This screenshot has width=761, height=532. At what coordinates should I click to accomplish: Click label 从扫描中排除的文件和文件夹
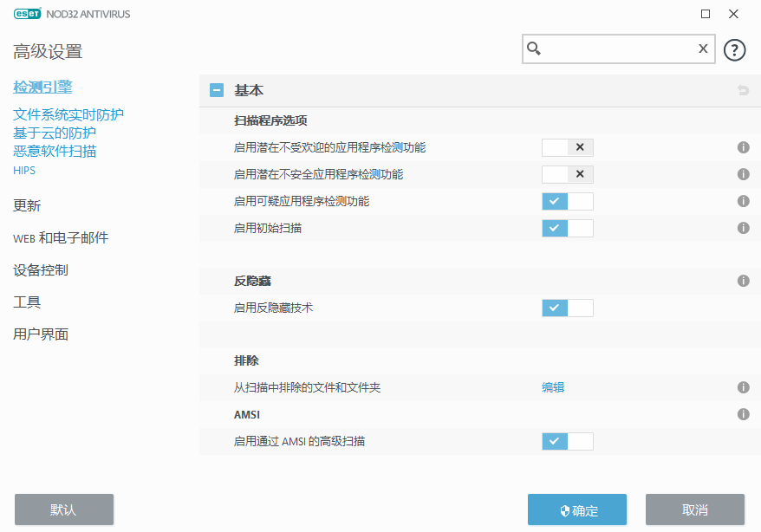(307, 387)
